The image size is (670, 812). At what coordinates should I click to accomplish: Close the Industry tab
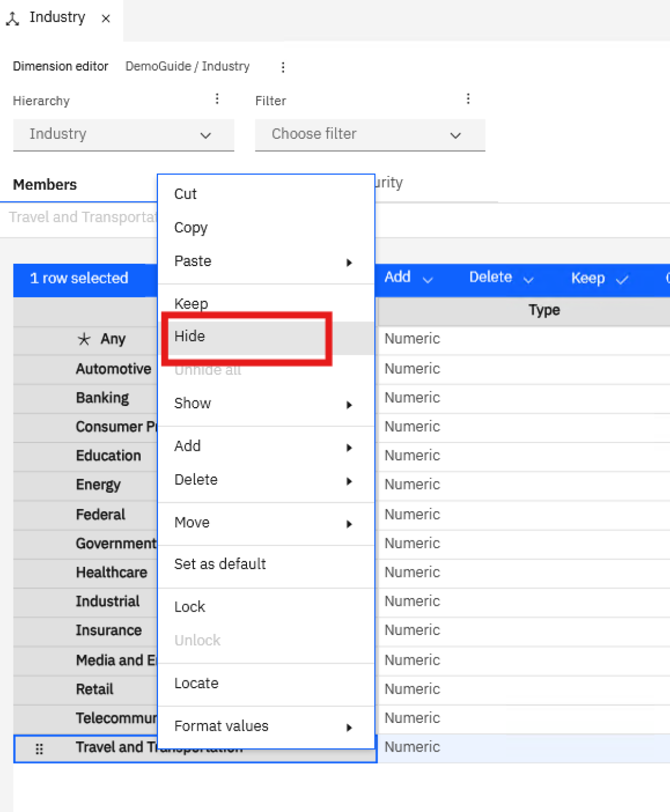pyautogui.click(x=105, y=18)
